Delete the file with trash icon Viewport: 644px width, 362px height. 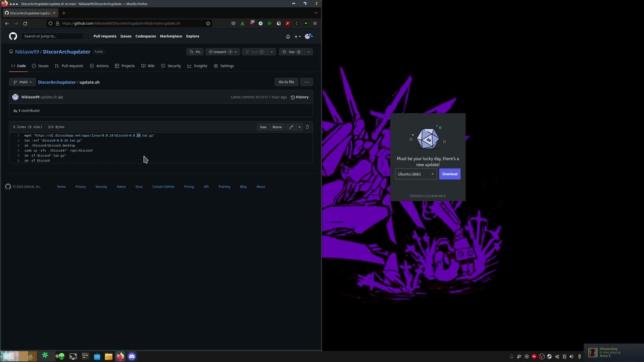coord(307,127)
